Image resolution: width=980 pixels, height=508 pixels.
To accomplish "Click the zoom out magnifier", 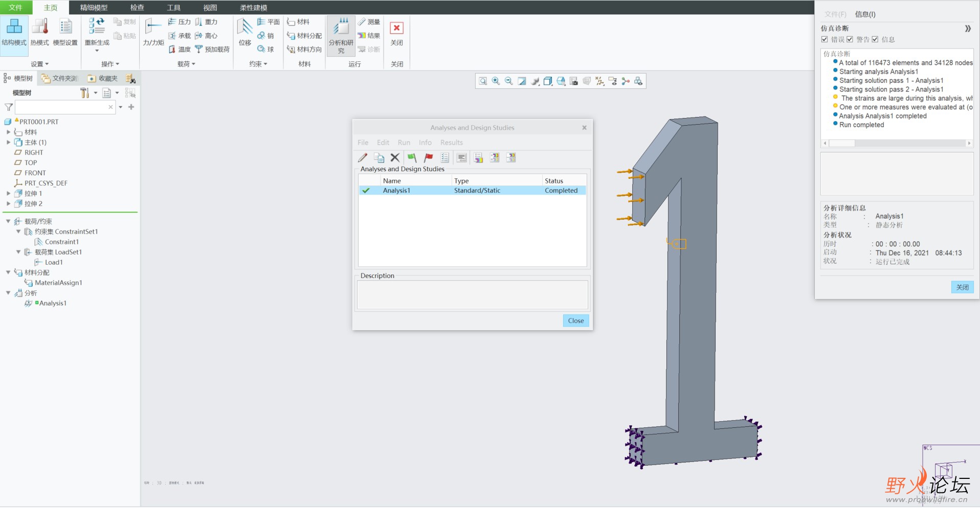I will coord(508,81).
